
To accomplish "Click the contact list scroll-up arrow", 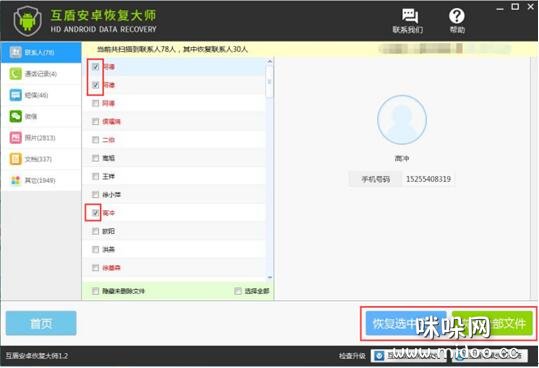I will click(x=270, y=61).
